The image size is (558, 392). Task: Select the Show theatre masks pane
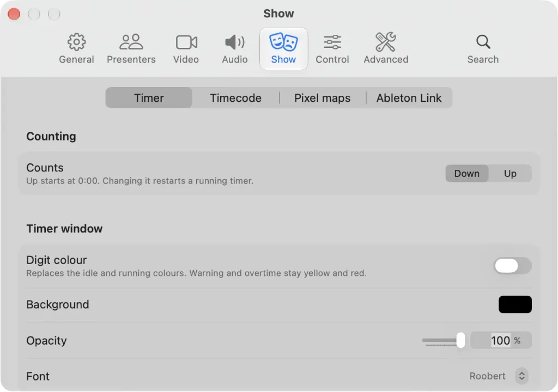point(283,49)
